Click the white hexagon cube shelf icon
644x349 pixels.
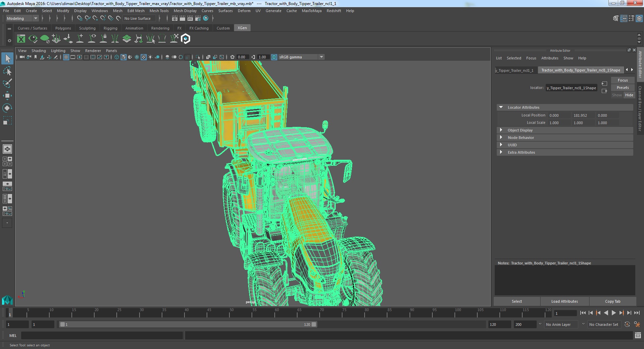[x=185, y=39]
